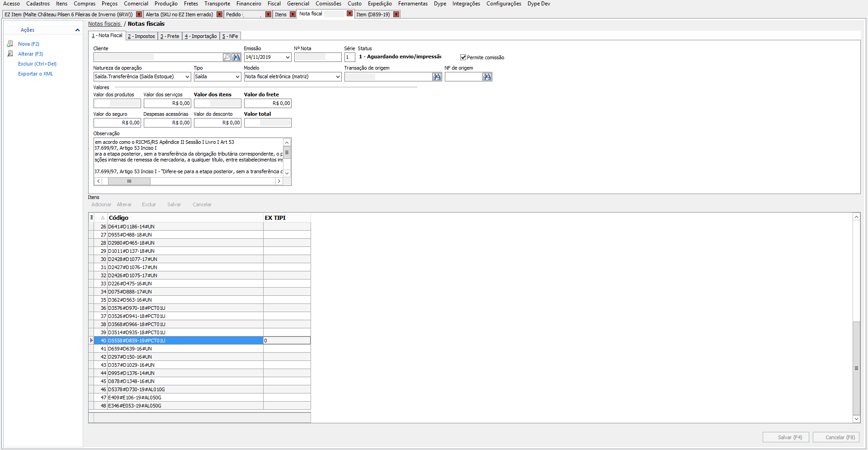Click the Alterar (F3) link
This screenshot has height=450, width=868.
click(x=30, y=54)
